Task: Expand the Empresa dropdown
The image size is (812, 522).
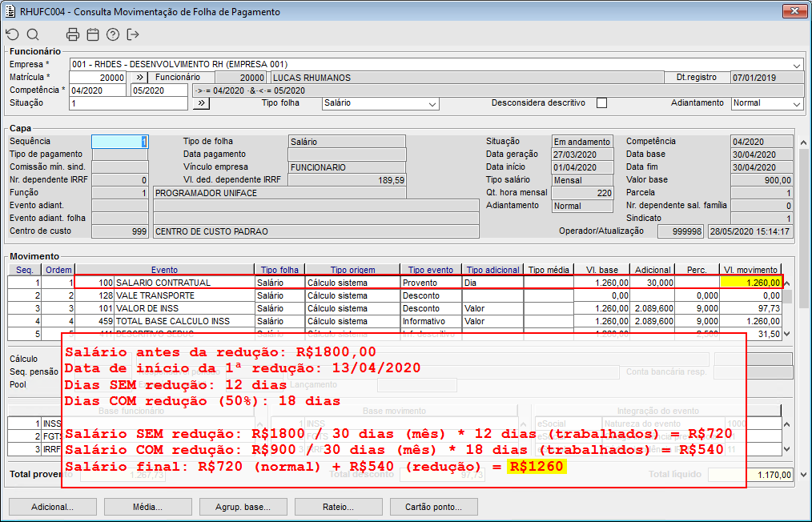Action: 797,65
